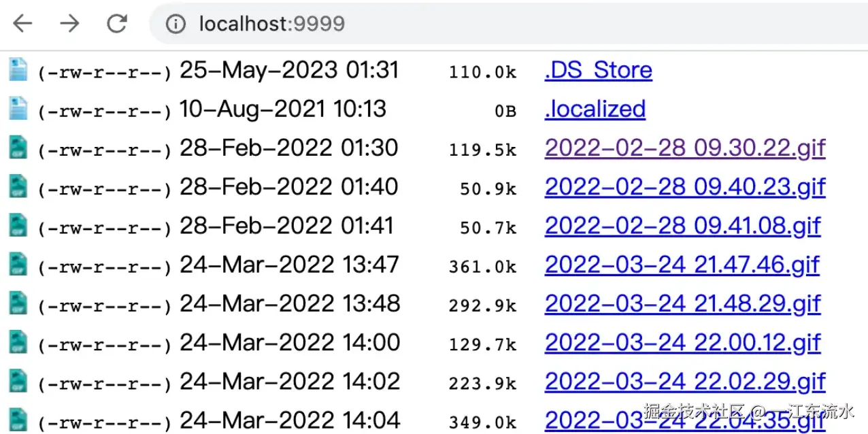Screen dimensions: 868x434
Task: Click the browser forward arrow
Action: pyautogui.click(x=69, y=24)
